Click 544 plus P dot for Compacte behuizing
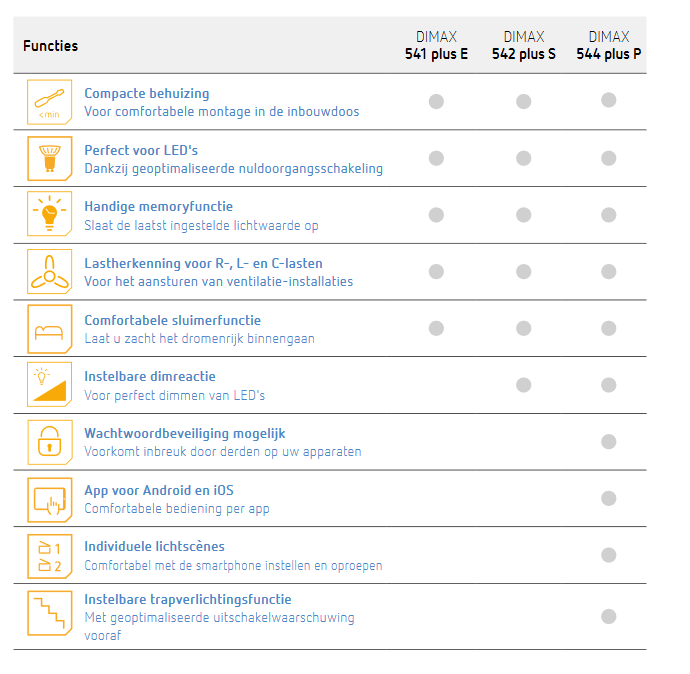 tap(609, 100)
